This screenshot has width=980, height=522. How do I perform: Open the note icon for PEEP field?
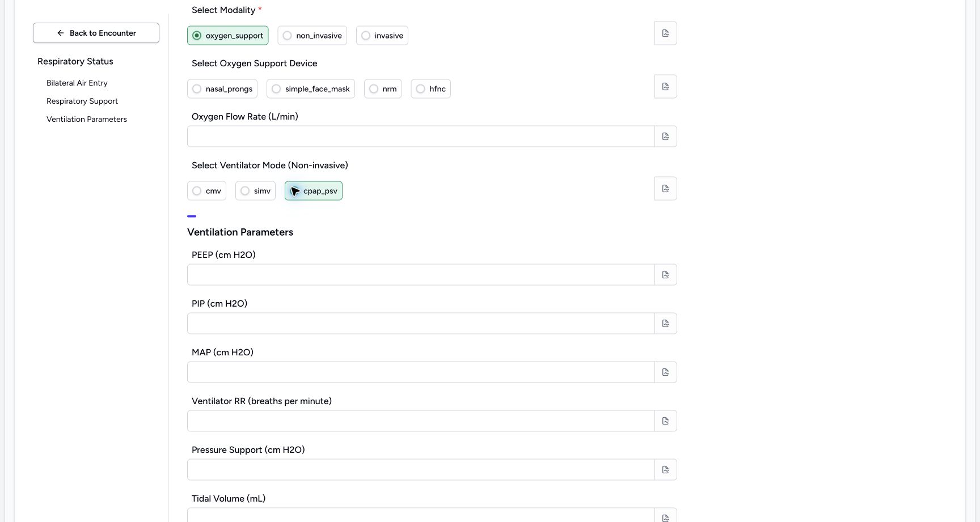pos(666,275)
